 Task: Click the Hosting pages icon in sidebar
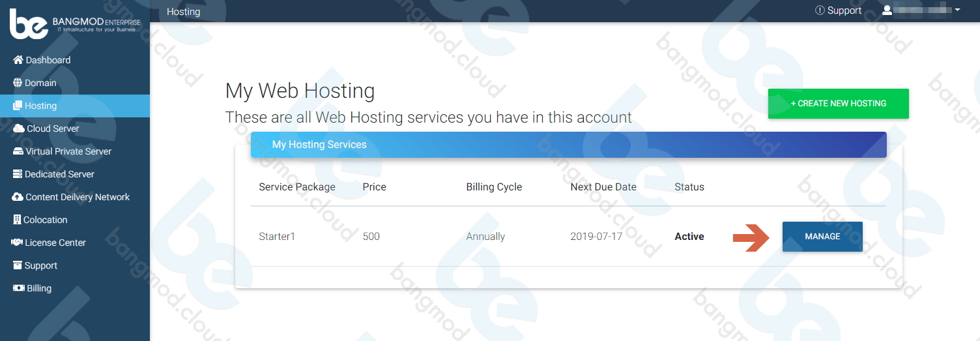tap(18, 106)
